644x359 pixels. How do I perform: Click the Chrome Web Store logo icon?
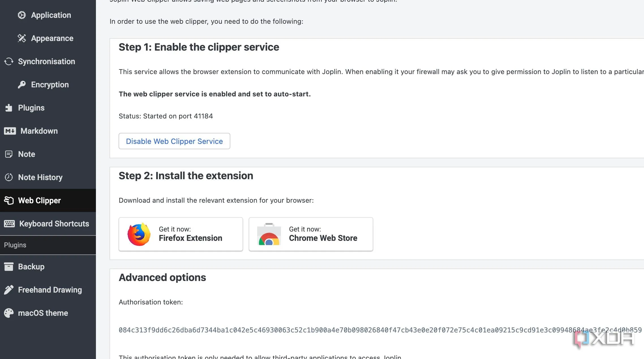coord(269,234)
